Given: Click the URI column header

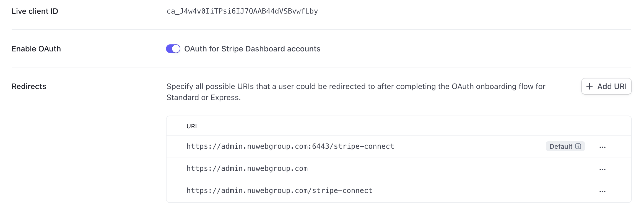Looking at the screenshot, I should 192,126.
